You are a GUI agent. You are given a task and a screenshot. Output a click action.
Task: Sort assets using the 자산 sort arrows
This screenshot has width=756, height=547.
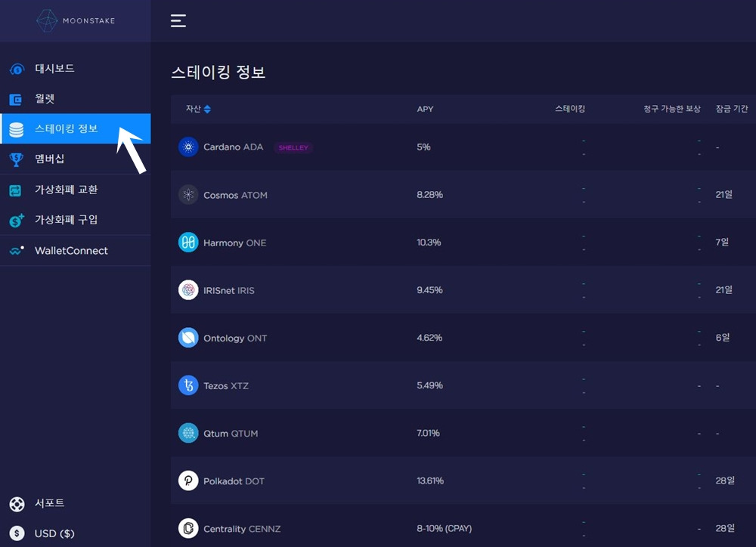tap(207, 110)
